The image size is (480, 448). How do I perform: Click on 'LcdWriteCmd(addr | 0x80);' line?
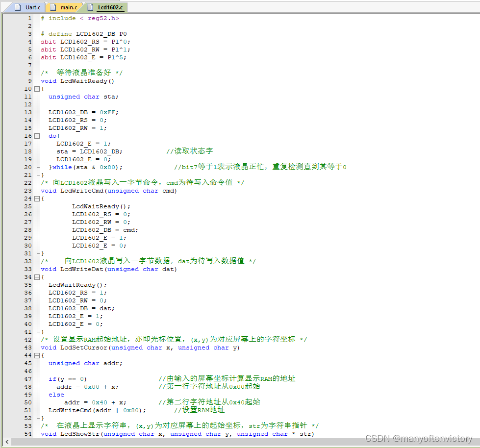(98, 410)
